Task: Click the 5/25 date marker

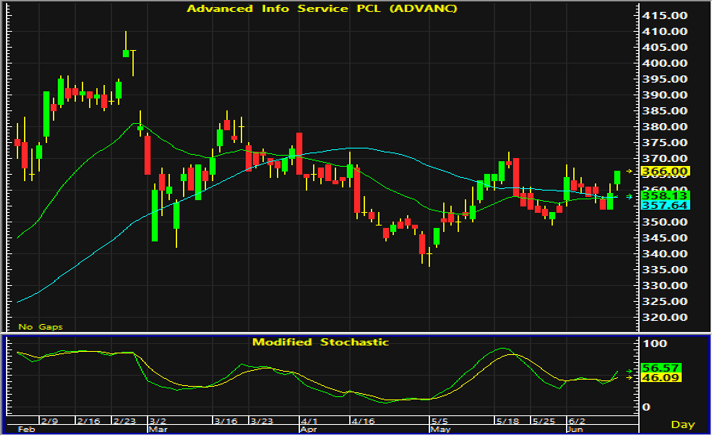Action: pos(544,421)
